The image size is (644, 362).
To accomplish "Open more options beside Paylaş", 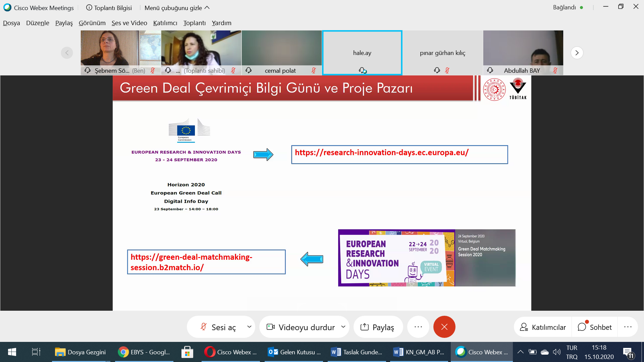I will click(418, 327).
